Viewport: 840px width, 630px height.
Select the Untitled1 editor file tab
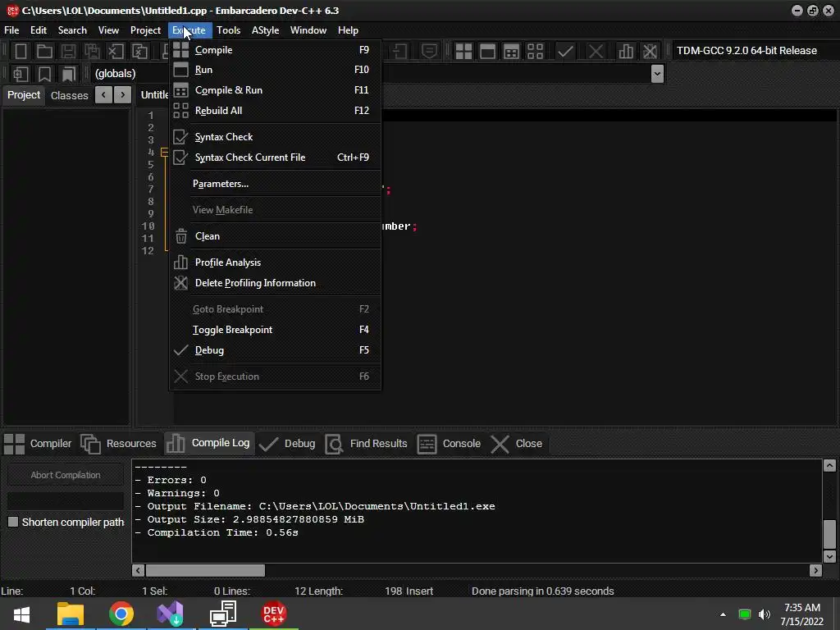tap(153, 95)
